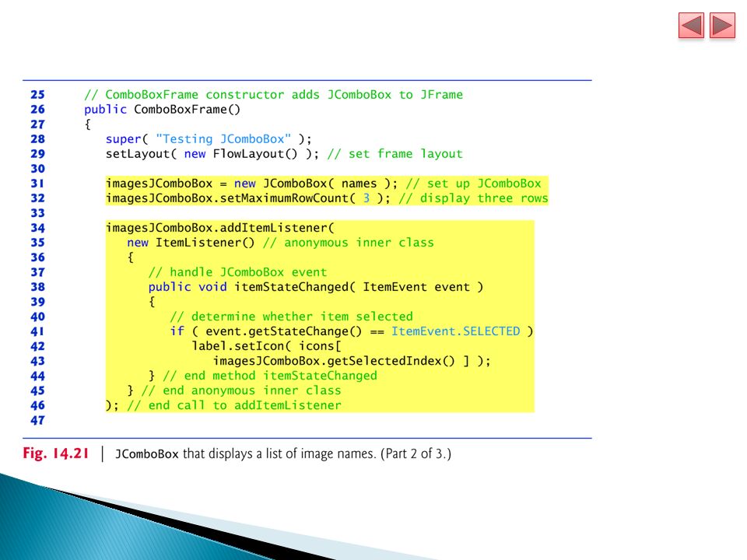This screenshot has width=747, height=560.
Task: Click 'imagesJComboBox.setMaximumRowCount( 3 );' code
Action: [247, 198]
